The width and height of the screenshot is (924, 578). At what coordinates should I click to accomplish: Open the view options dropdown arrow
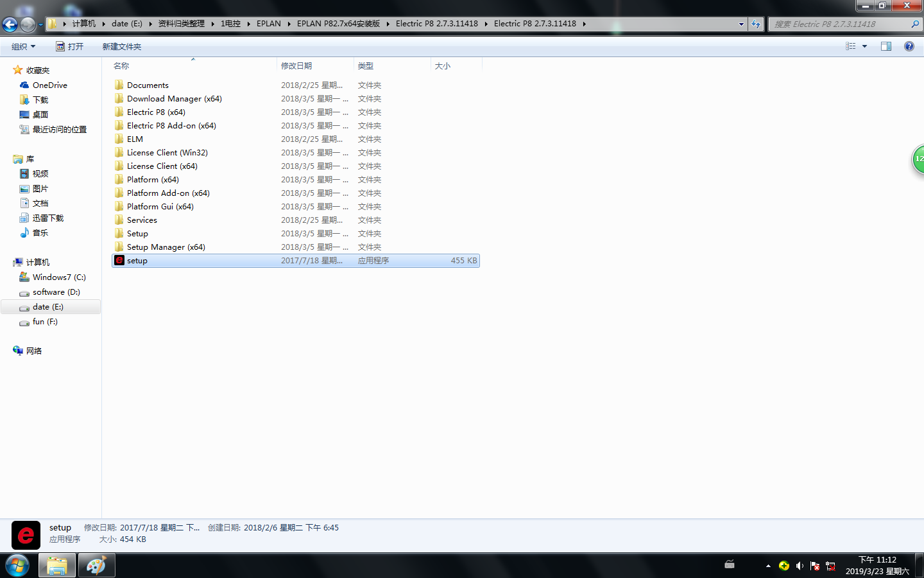[x=864, y=46]
